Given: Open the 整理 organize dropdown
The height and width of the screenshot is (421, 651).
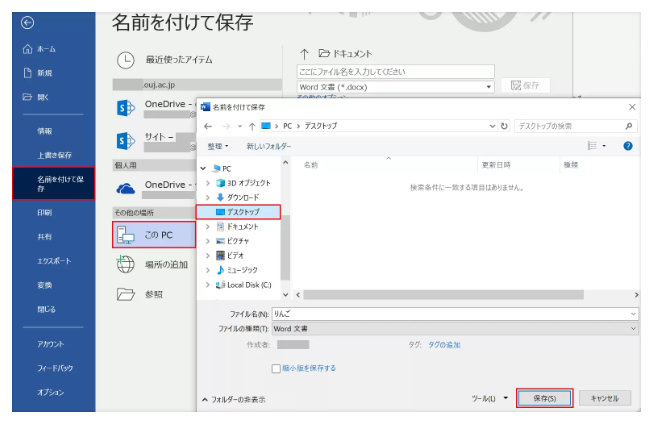Looking at the screenshot, I should coord(219,146).
